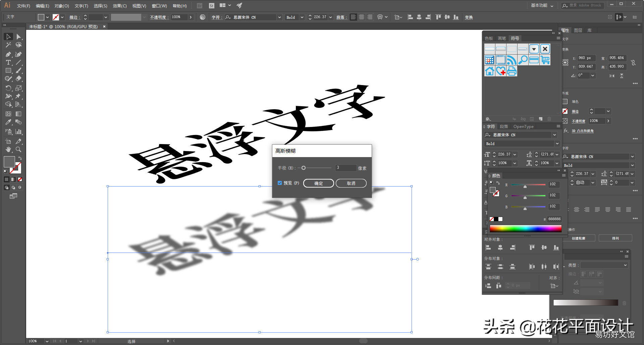
Task: Click the printer symbol
Action: click(x=512, y=71)
